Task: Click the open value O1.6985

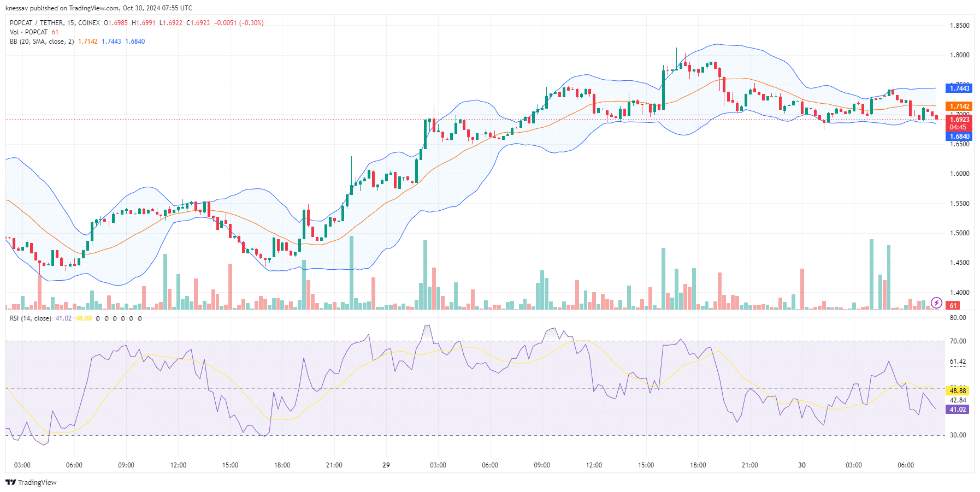Action: click(x=116, y=23)
